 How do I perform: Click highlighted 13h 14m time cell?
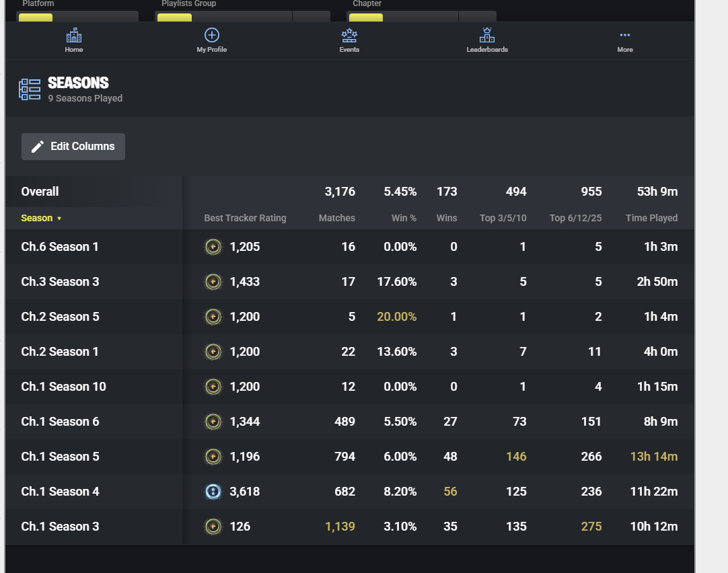click(654, 457)
